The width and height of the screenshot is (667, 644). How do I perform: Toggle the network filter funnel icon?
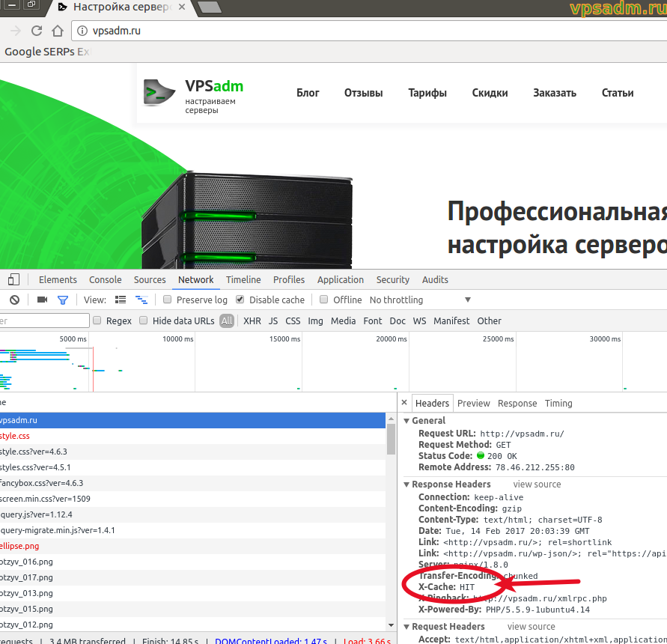pyautogui.click(x=63, y=300)
